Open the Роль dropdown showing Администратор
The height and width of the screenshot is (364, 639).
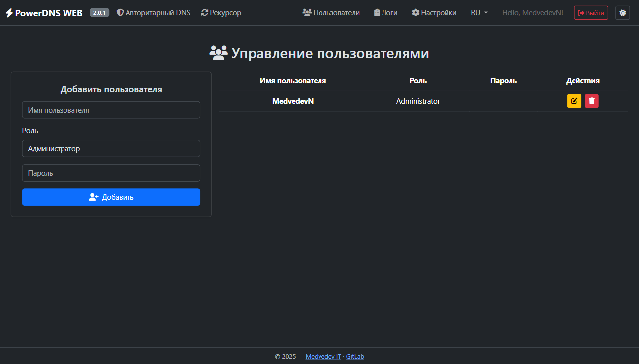[x=111, y=148]
